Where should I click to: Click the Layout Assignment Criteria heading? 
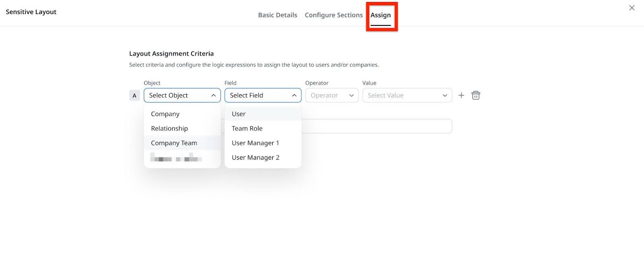click(171, 54)
